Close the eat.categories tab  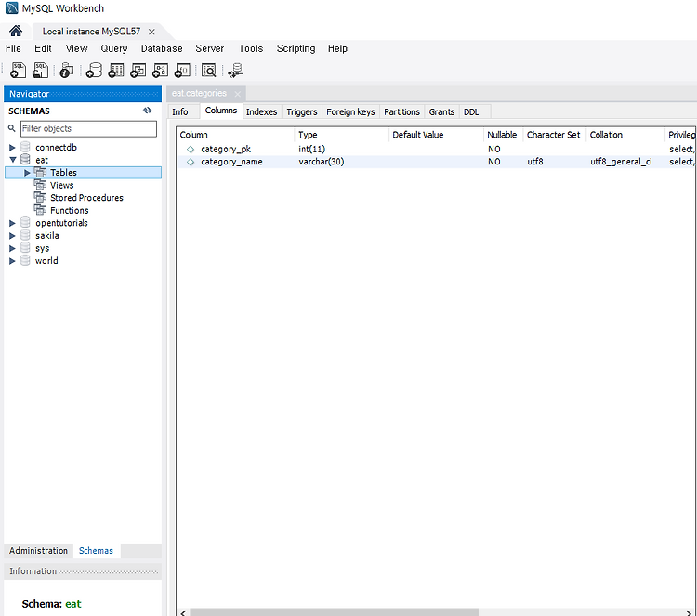(x=237, y=94)
